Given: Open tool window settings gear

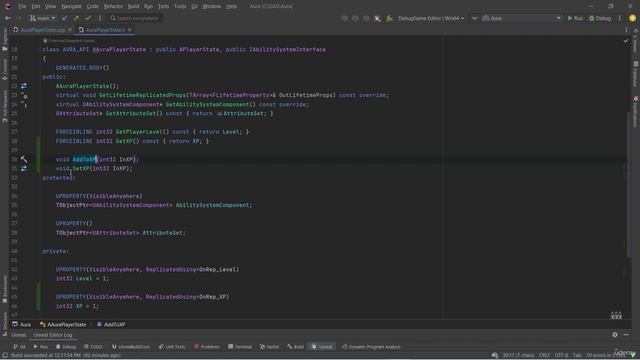Looking at the screenshot, I should point(615,335).
